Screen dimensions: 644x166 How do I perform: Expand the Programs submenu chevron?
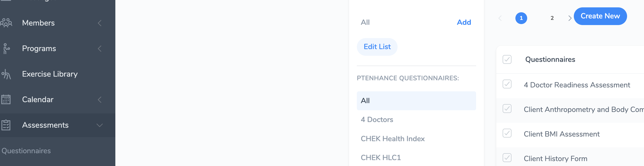tap(99, 49)
